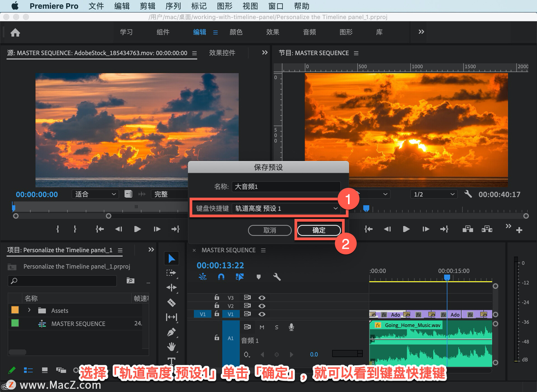This screenshot has width=537, height=392.
Task: Expand the Assets folder
Action: point(29,310)
